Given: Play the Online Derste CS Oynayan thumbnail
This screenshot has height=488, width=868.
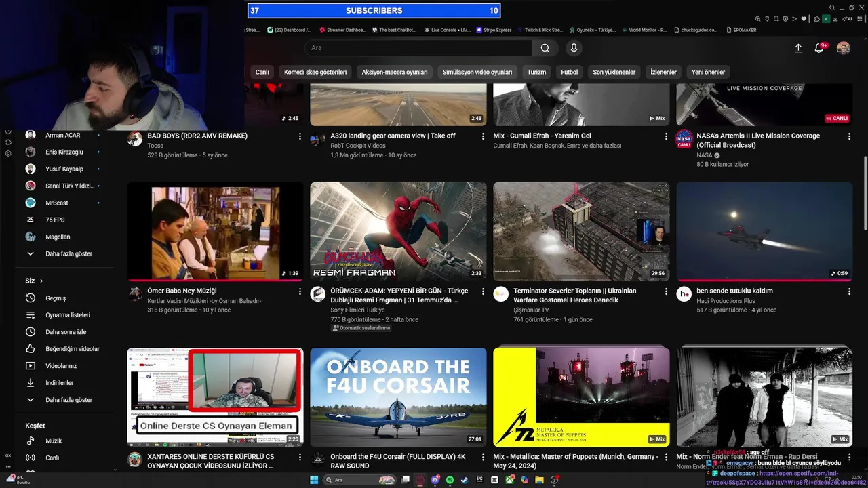Looking at the screenshot, I should [x=215, y=397].
